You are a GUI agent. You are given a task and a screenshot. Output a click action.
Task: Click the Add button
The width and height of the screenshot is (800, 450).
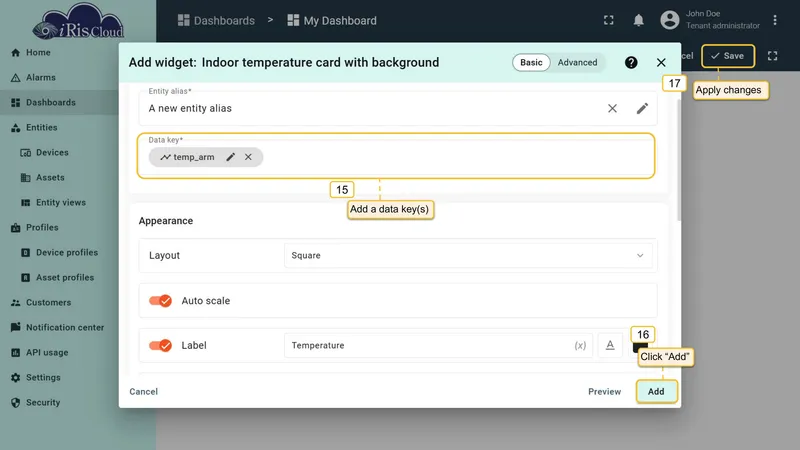coord(656,391)
